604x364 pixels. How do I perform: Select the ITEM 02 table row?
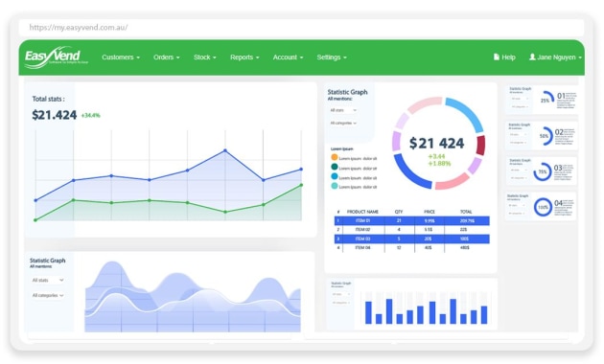[412, 230]
